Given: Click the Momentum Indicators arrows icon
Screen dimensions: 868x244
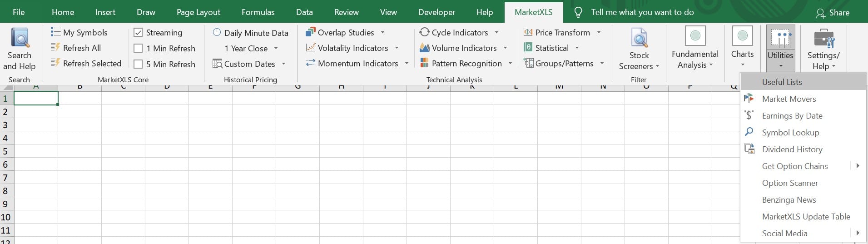Looking at the screenshot, I should click(311, 63).
